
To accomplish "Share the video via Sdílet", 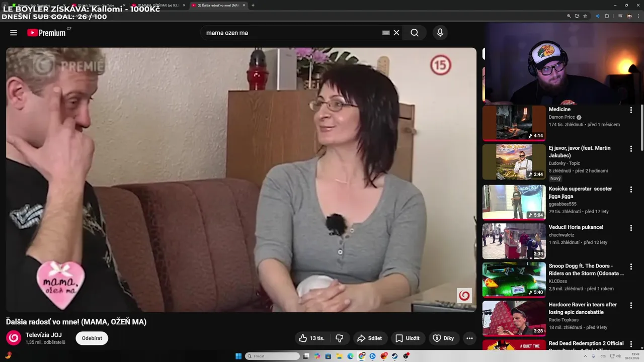I will [370, 338].
